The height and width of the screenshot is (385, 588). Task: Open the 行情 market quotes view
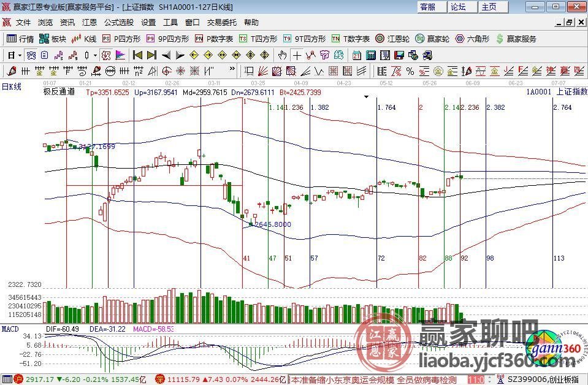click(20, 39)
